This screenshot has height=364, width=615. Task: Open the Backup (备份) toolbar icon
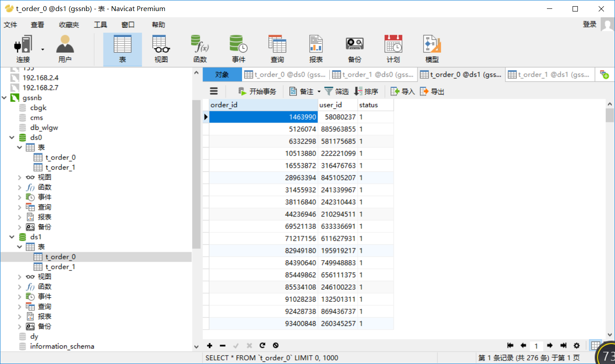355,49
